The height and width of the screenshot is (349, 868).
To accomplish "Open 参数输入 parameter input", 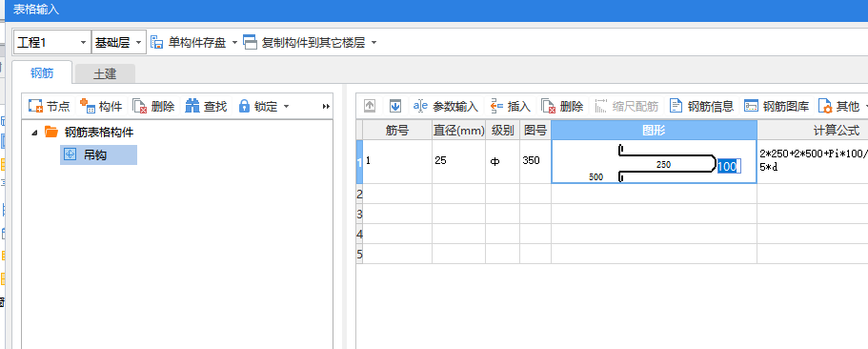I will 446,107.
